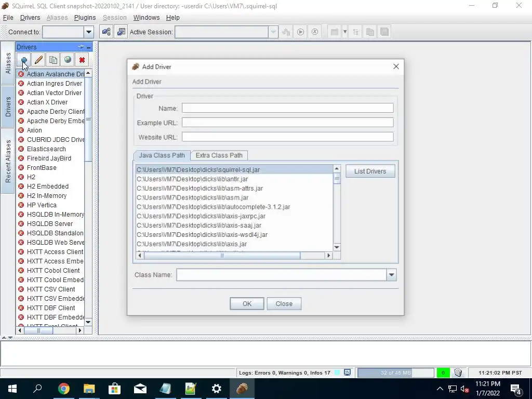Click the Example URL input field
532x399 pixels.
[x=287, y=123]
